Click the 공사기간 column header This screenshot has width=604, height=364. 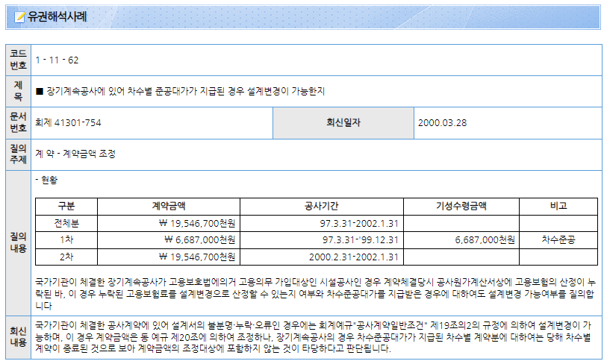click(322, 206)
